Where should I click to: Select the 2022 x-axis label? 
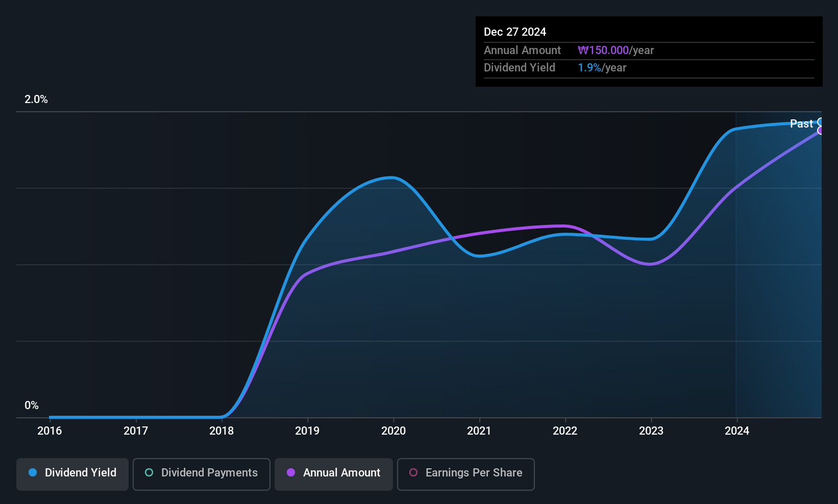pos(565,431)
